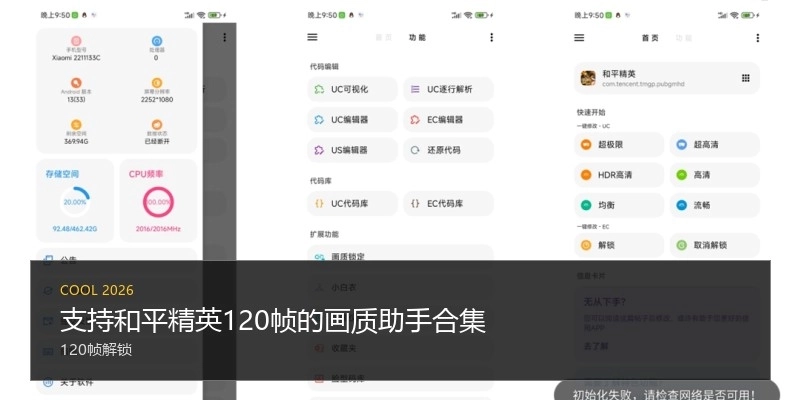Open three-dot menu beside the drawer panel
This screenshot has width=800, height=400.
(224, 37)
